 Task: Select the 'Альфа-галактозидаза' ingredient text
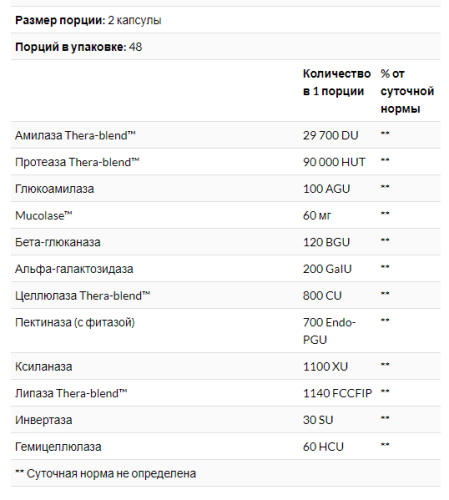pyautogui.click(x=74, y=269)
